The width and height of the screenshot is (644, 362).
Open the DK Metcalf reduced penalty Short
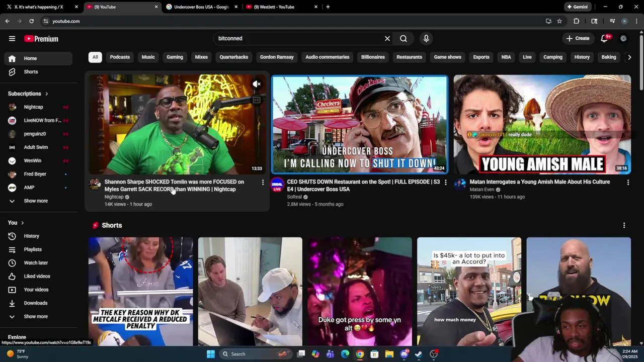point(141,292)
